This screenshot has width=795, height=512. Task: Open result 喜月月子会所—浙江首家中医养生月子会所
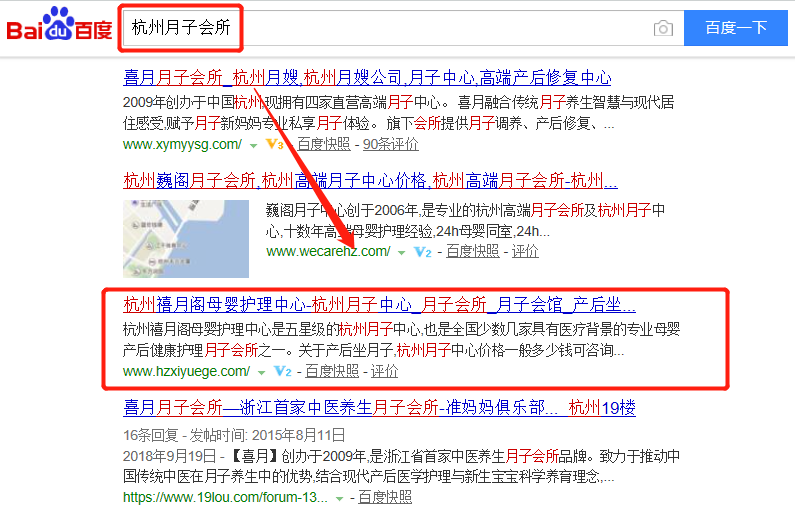coord(379,408)
